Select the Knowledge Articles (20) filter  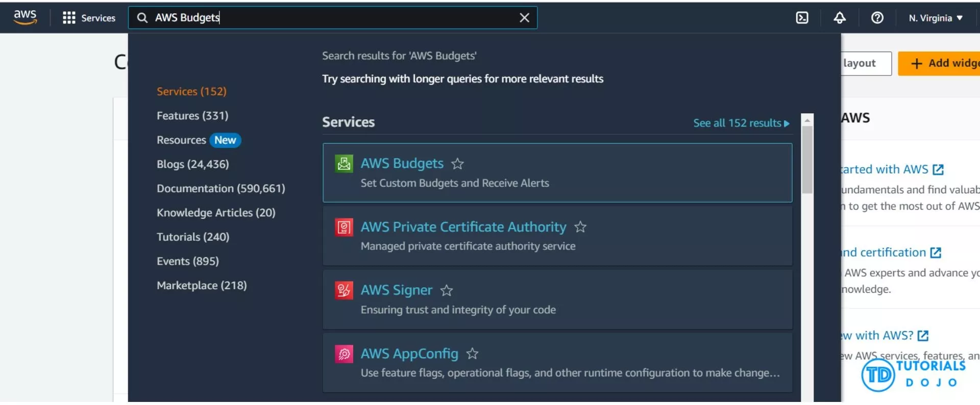(x=216, y=213)
